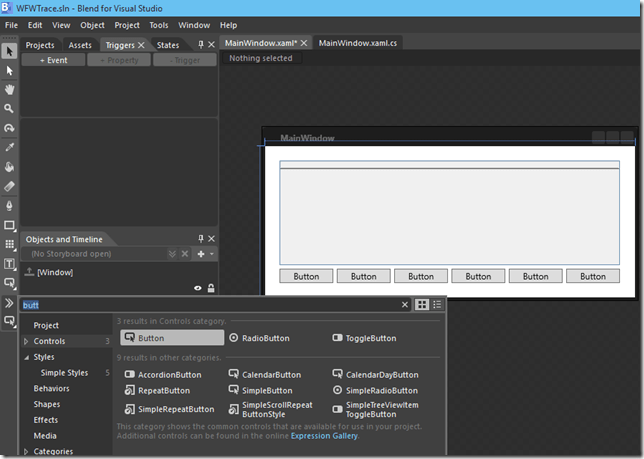This screenshot has width=644, height=459.
Task: Switch asset results to grid view
Action: [x=422, y=304]
